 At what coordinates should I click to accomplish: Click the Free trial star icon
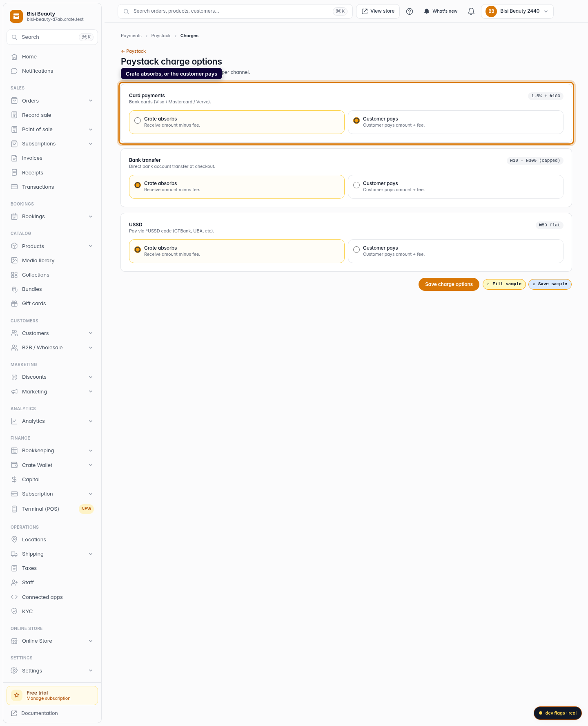(17, 695)
